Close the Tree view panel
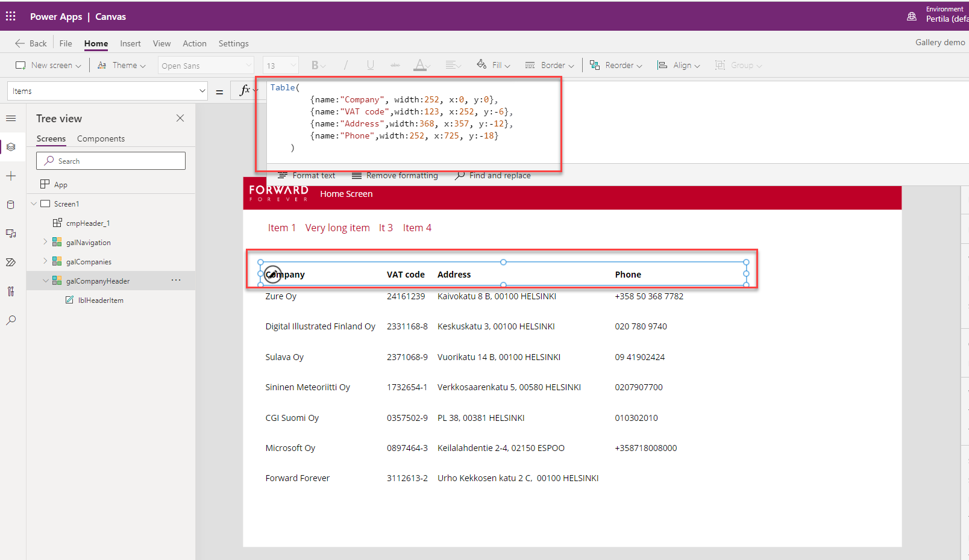This screenshot has width=969, height=560. pos(180,118)
